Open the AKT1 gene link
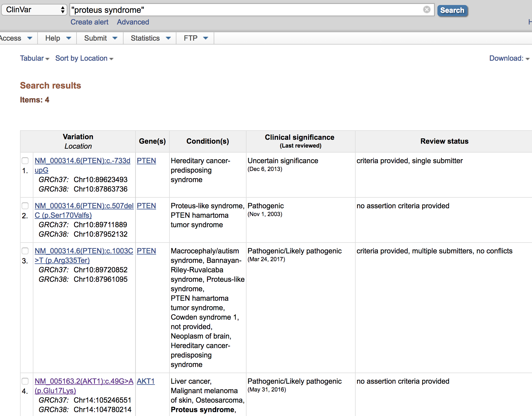Screen dimensions: 532x416 pyautogui.click(x=146, y=381)
